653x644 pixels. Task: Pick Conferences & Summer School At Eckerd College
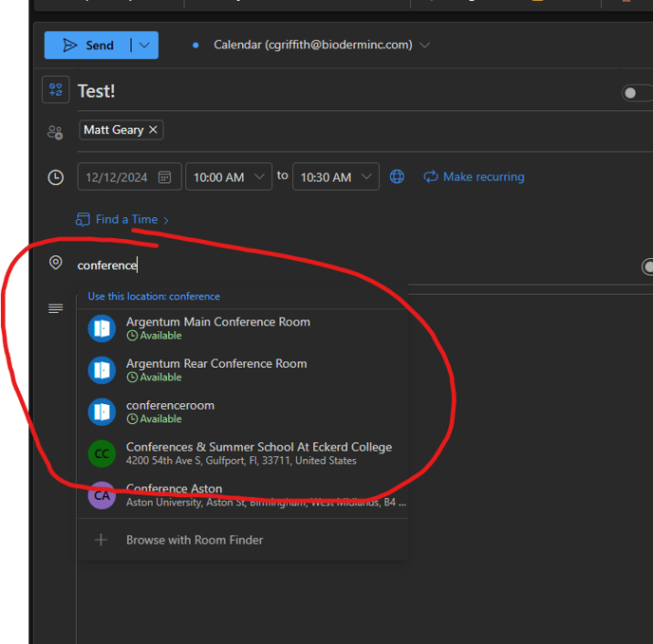click(x=242, y=453)
